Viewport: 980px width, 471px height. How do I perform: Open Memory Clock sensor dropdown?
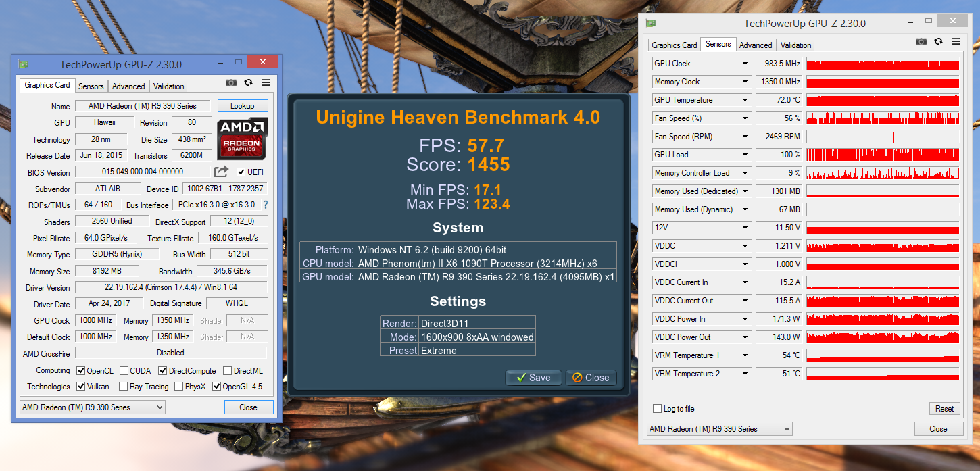point(745,82)
